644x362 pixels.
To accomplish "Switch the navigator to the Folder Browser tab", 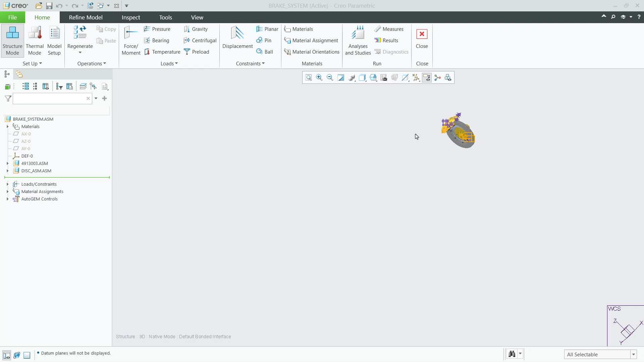I will pyautogui.click(x=19, y=74).
